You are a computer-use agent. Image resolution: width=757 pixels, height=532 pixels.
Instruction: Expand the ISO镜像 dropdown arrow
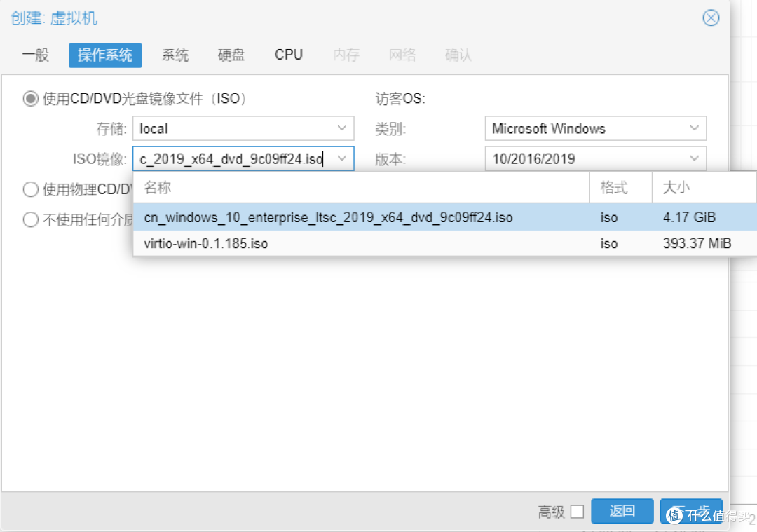pos(342,159)
